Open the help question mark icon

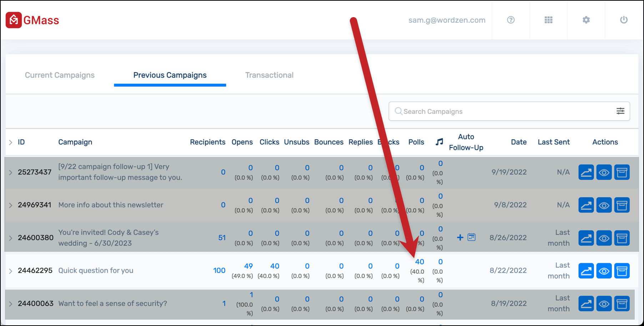(x=511, y=20)
